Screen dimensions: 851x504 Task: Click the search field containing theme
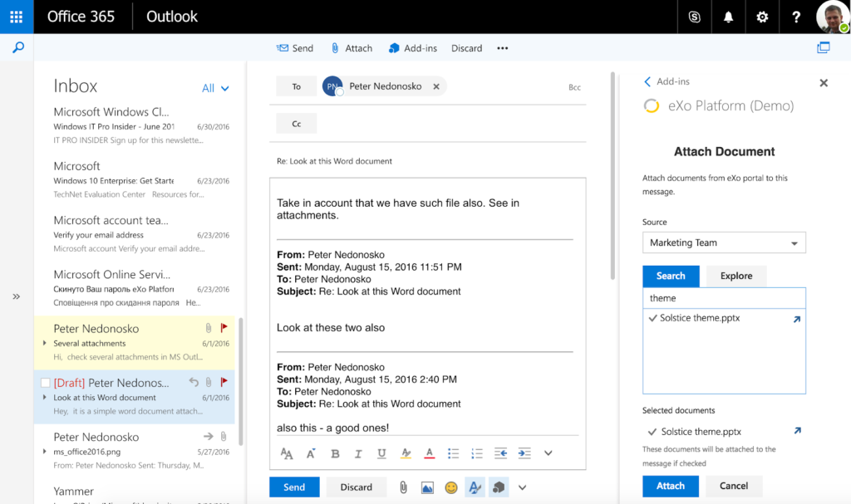pos(724,298)
